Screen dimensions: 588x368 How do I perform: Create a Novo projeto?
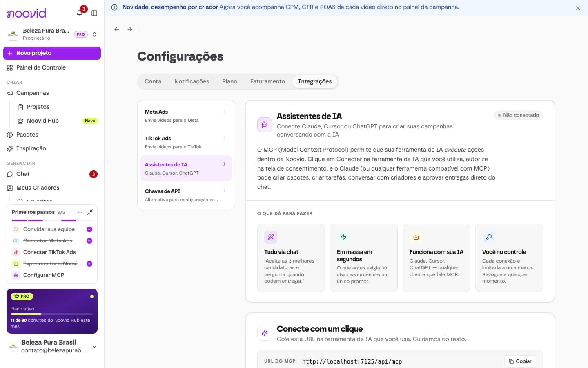tap(52, 53)
